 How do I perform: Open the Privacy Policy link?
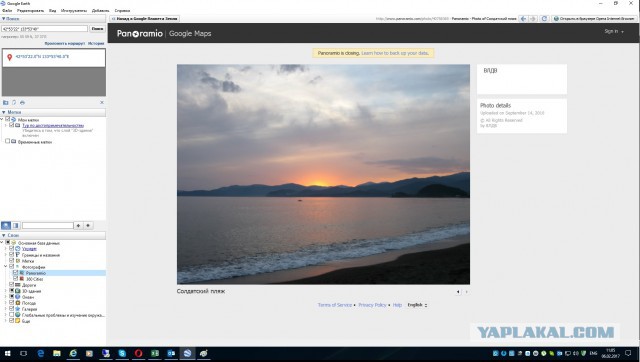[x=372, y=305]
